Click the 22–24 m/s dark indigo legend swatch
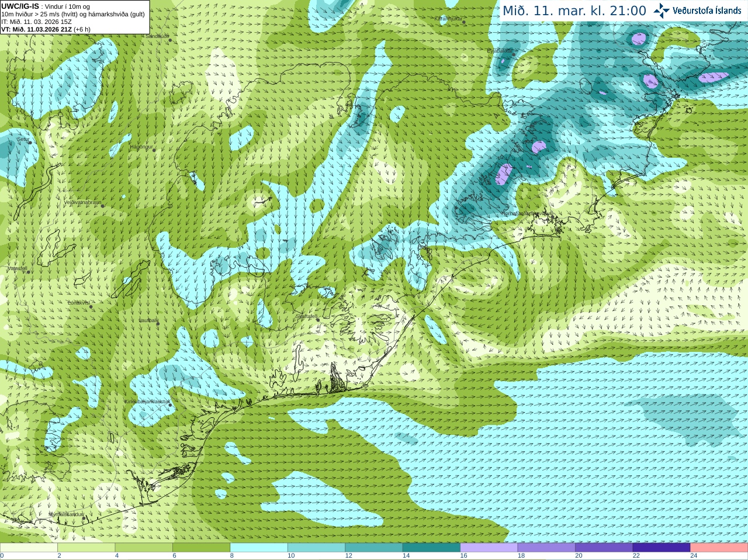Viewport: 748px width, 560px height. coord(662,548)
